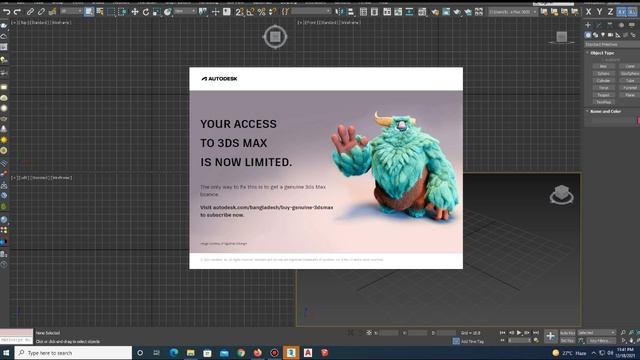Switch to the Modify panel tab
Image resolution: width=640 pixels, height=360 pixels.
pyautogui.click(x=598, y=25)
